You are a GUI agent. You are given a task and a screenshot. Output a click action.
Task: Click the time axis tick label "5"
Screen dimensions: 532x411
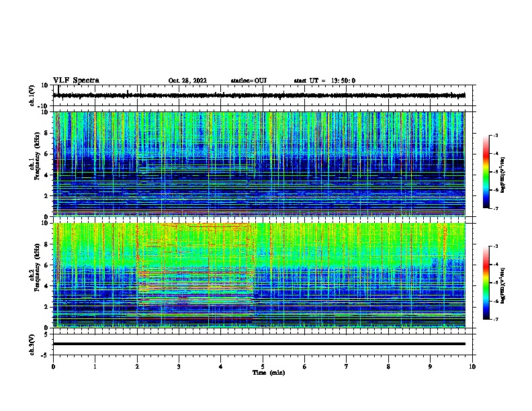click(263, 367)
